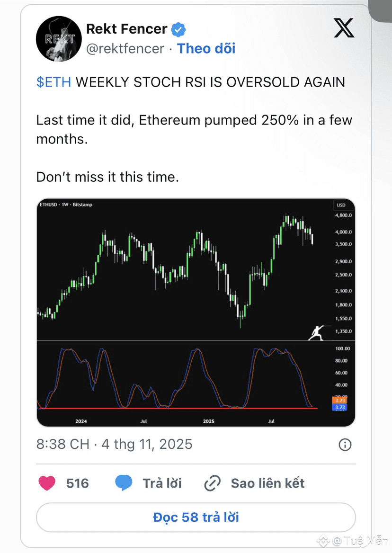Click the blue verified badge
Viewport: 392px width, 553px height.
coord(178,29)
